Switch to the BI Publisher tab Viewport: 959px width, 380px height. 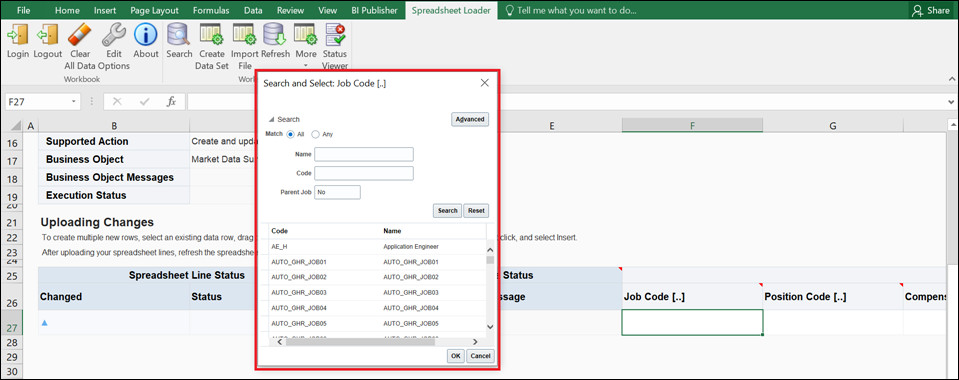coord(374,10)
